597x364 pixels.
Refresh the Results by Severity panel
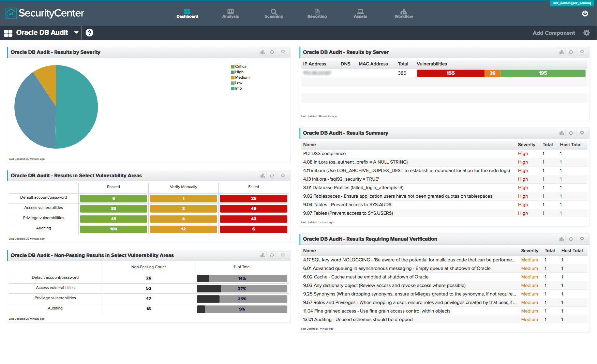point(272,52)
